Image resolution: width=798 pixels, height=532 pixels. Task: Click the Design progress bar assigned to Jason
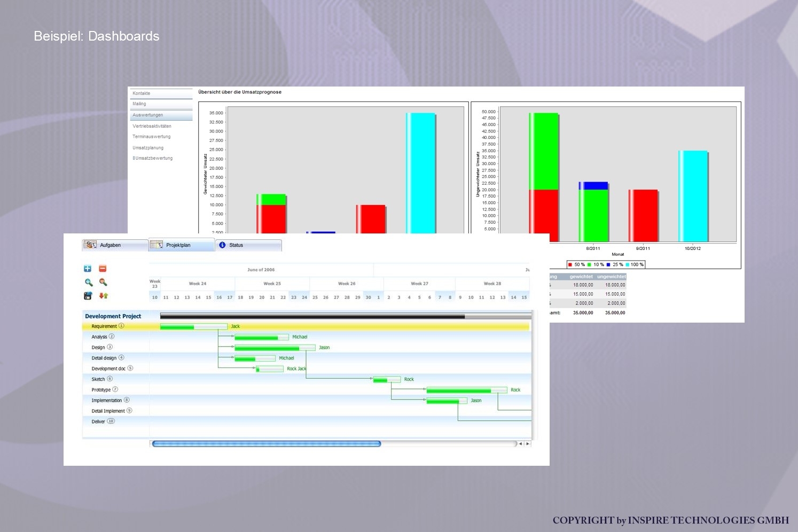275,348
